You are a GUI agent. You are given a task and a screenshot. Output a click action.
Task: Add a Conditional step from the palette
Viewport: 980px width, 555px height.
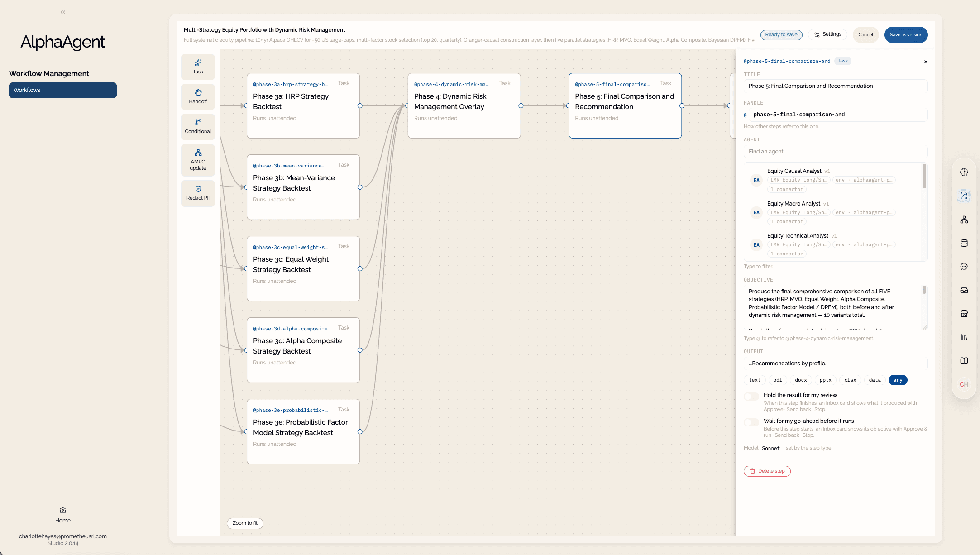[x=198, y=126]
